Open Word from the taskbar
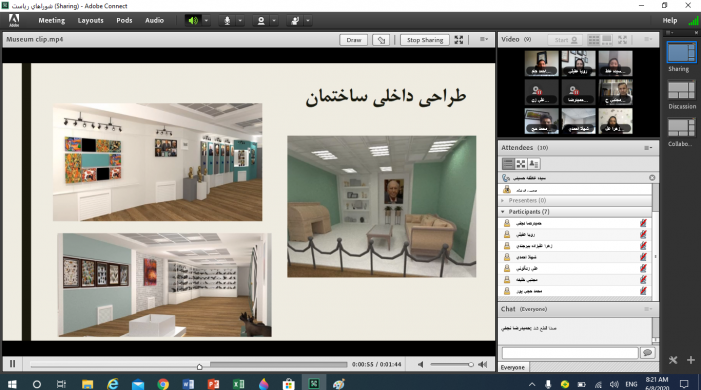Image resolution: width=701 pixels, height=390 pixels. click(188, 384)
